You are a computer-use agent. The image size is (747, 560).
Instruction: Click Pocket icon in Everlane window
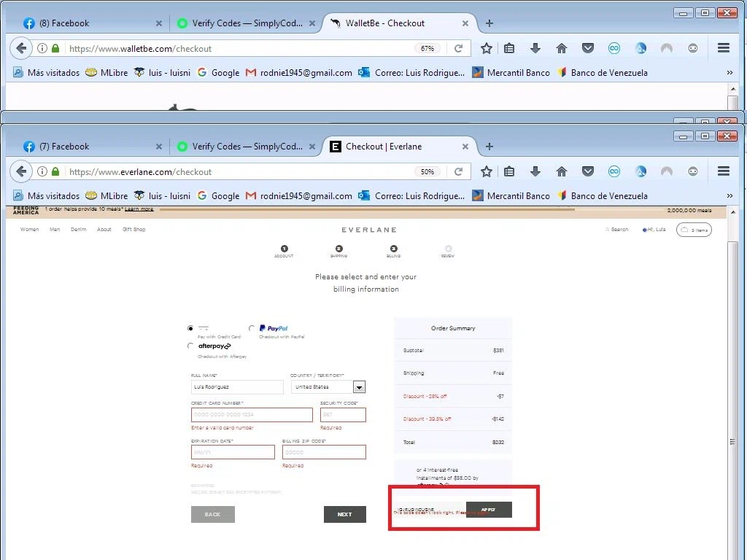coord(588,171)
